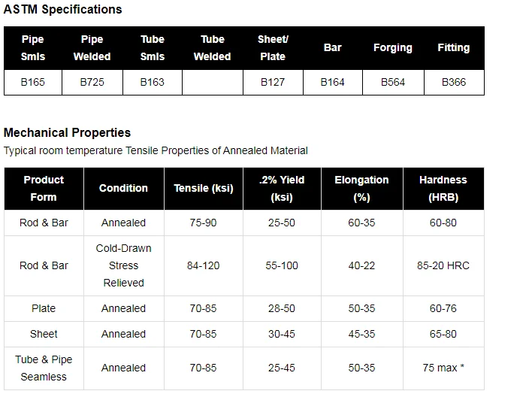Select the B127 sheet/plate specification cell
This screenshot has height=397, width=532.
point(273,83)
